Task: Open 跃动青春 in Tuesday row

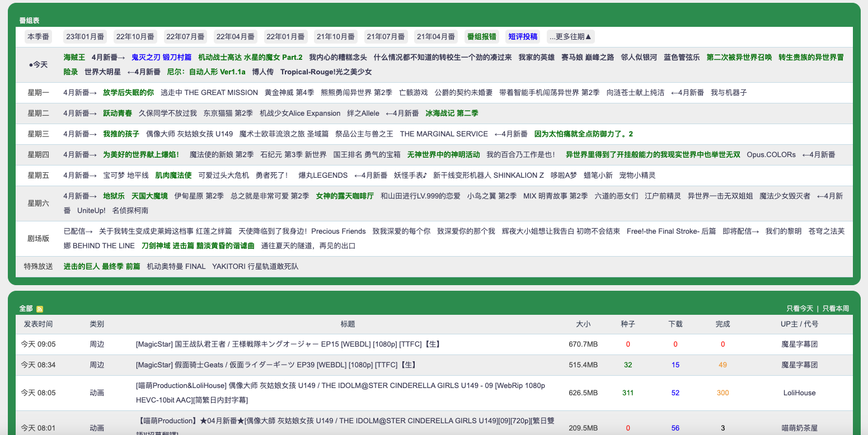Action: [118, 114]
